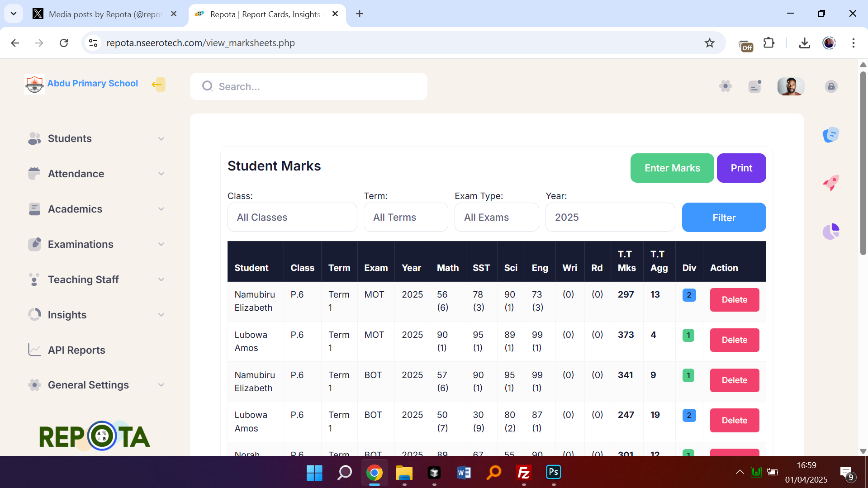Screen dimensions: 868x488
Task: Switch to Media posts by Repota tab
Action: point(104,14)
